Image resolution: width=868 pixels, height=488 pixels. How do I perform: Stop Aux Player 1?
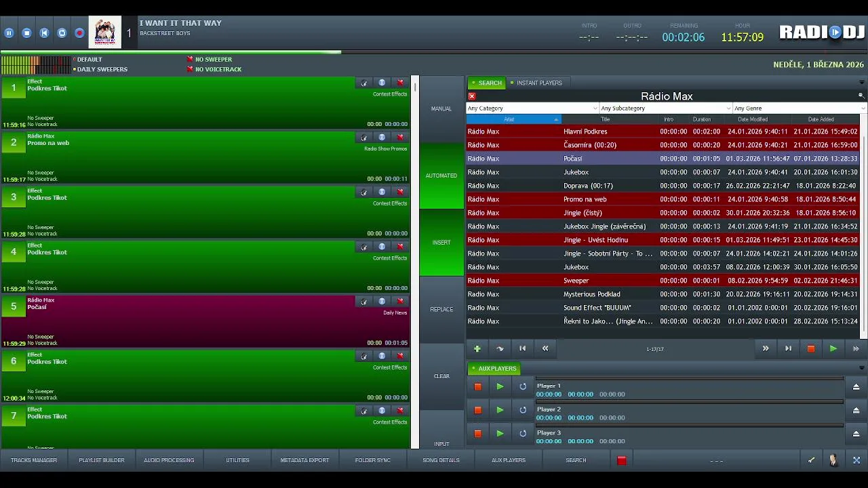tap(477, 387)
